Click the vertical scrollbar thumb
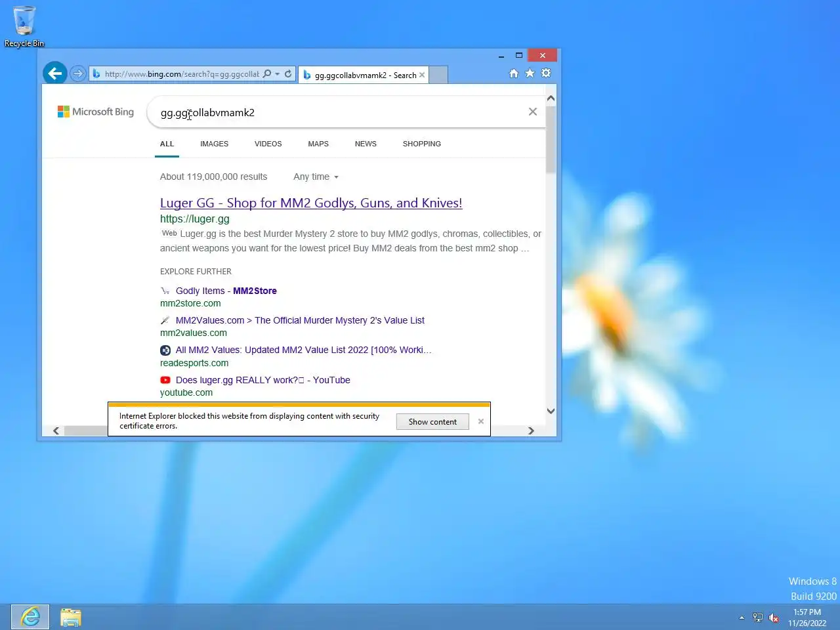The image size is (840, 630). pos(551,139)
